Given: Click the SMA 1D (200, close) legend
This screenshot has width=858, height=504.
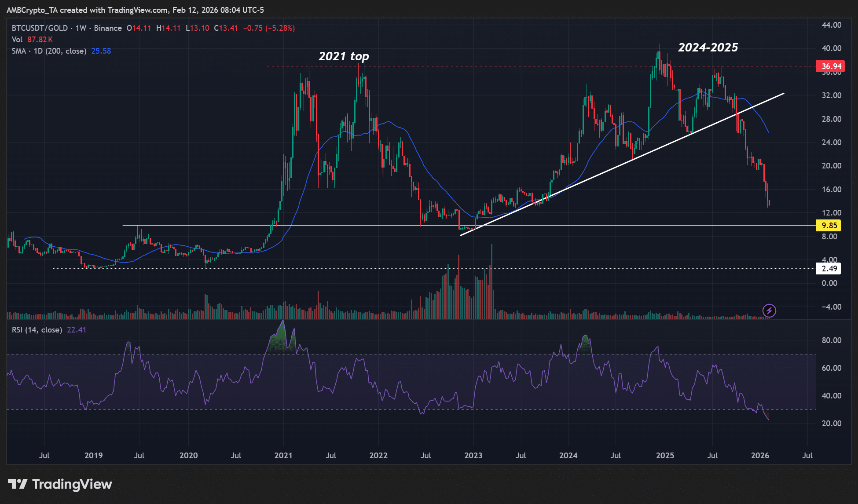Looking at the screenshot, I should pyautogui.click(x=49, y=51).
